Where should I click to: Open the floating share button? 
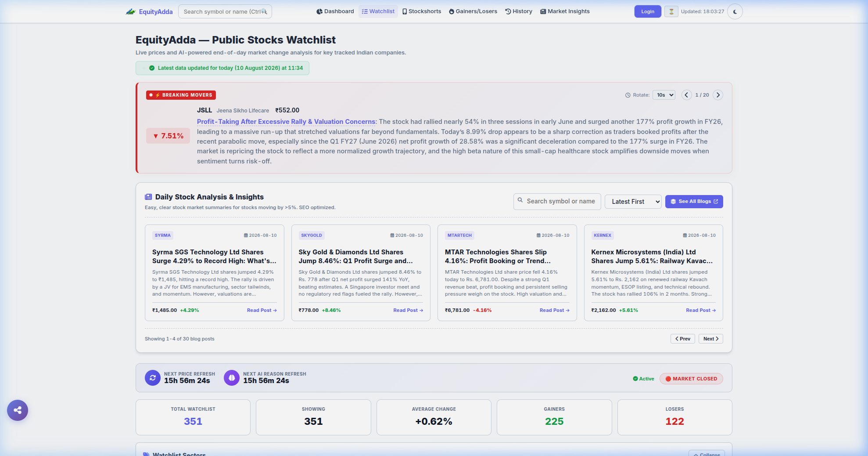click(x=18, y=410)
